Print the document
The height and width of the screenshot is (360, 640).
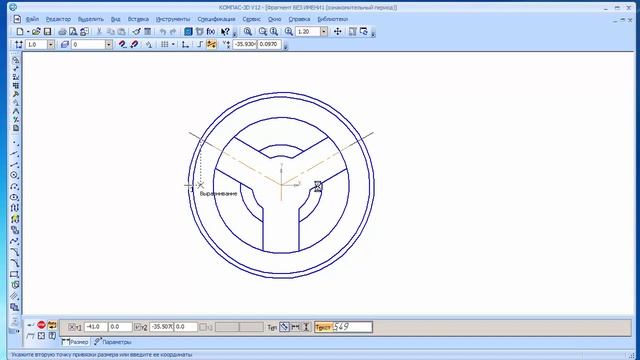tap(62, 31)
